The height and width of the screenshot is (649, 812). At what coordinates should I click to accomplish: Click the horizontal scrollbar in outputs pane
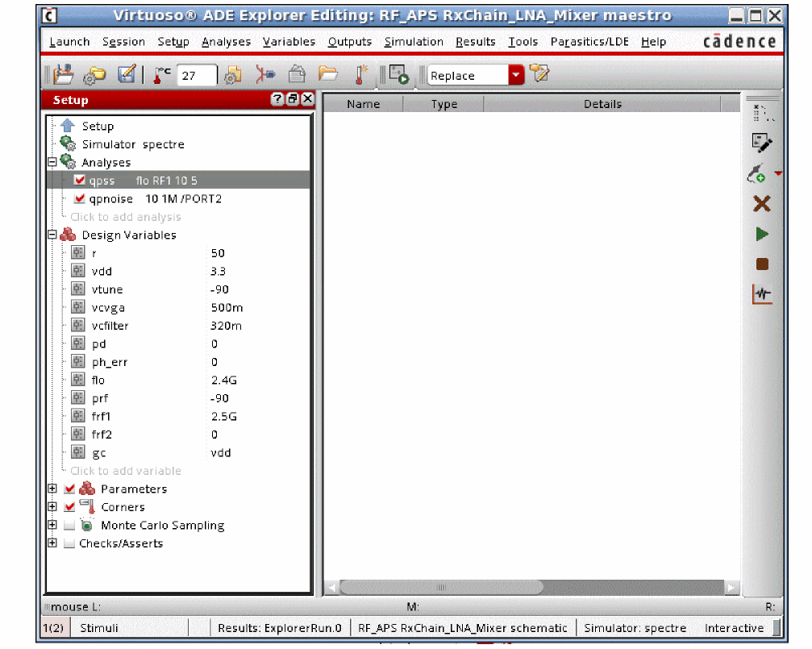click(x=441, y=588)
